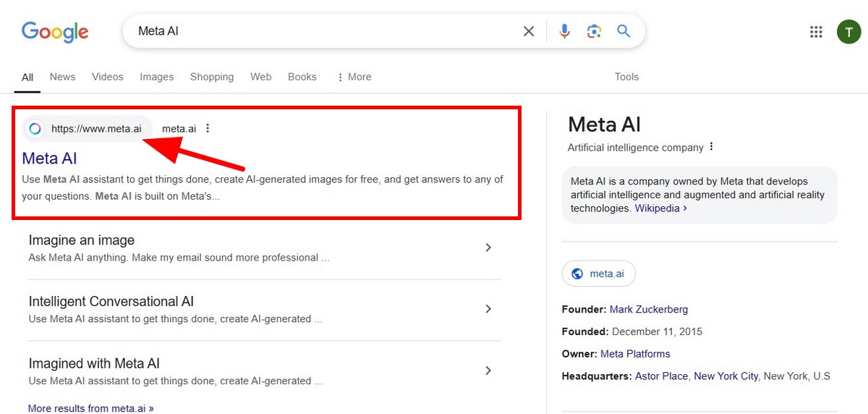The height and width of the screenshot is (414, 868).
Task: Open the Meta AI result title link
Action: pos(49,158)
